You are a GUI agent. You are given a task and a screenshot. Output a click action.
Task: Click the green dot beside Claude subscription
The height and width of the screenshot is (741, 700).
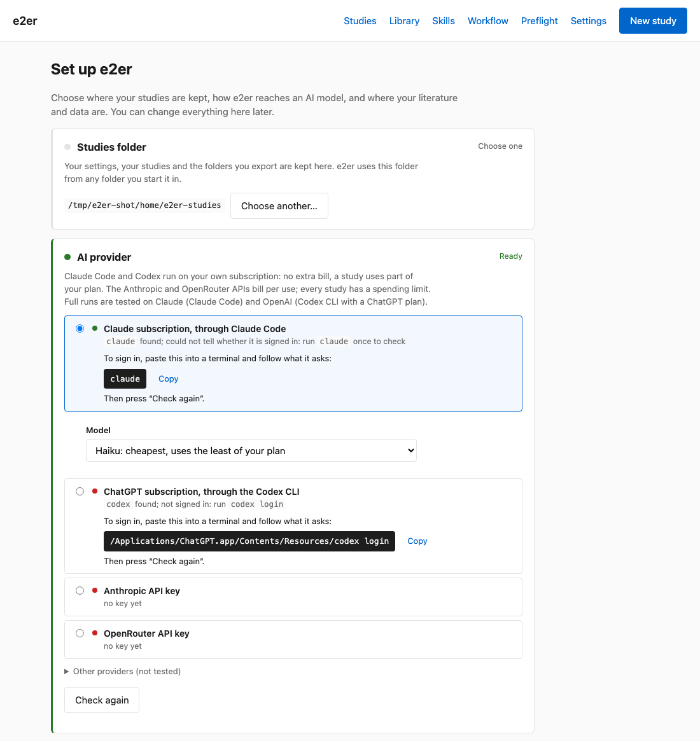click(x=95, y=328)
